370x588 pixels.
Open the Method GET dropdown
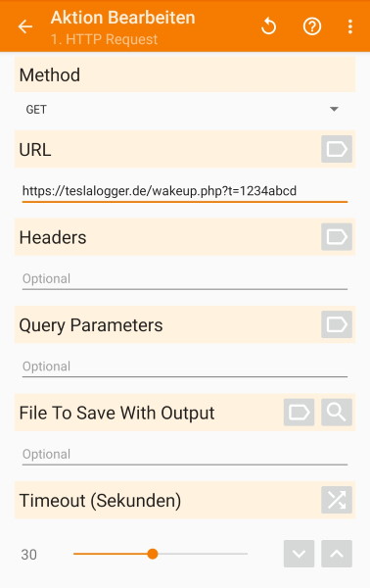click(x=185, y=109)
